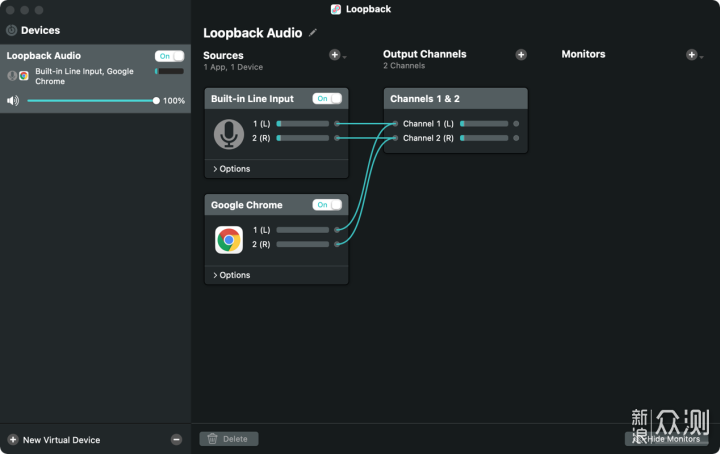Click the Delete button
This screenshot has height=454, width=720.
[229, 439]
